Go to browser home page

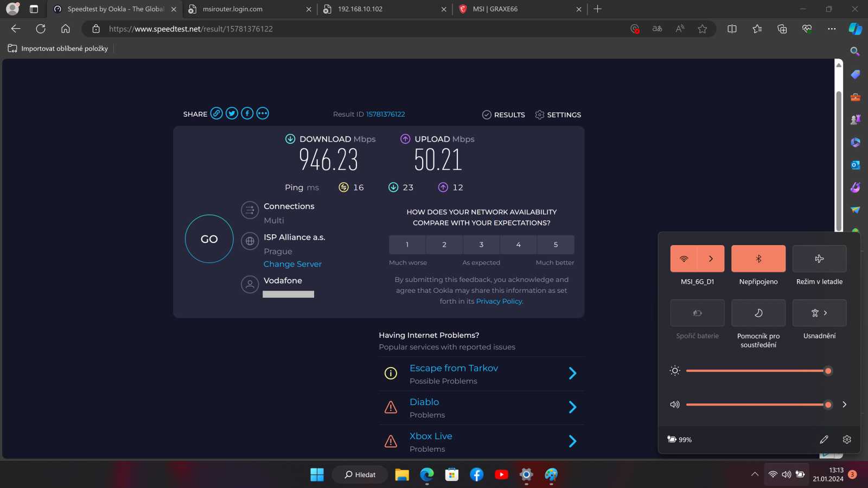tap(66, 29)
